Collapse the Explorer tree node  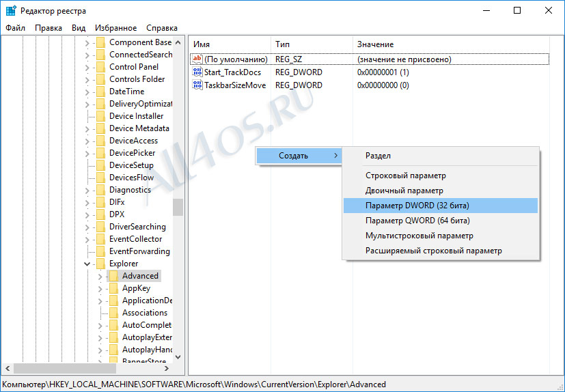click(x=87, y=264)
